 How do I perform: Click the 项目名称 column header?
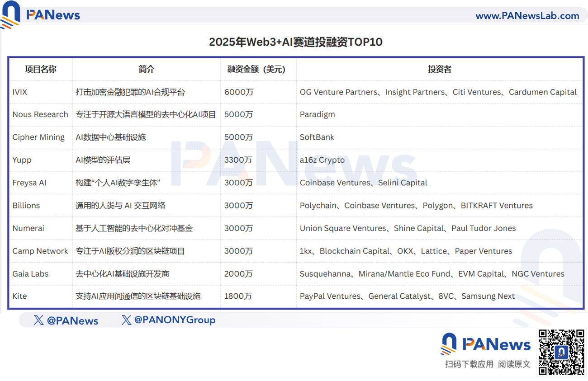pos(41,69)
